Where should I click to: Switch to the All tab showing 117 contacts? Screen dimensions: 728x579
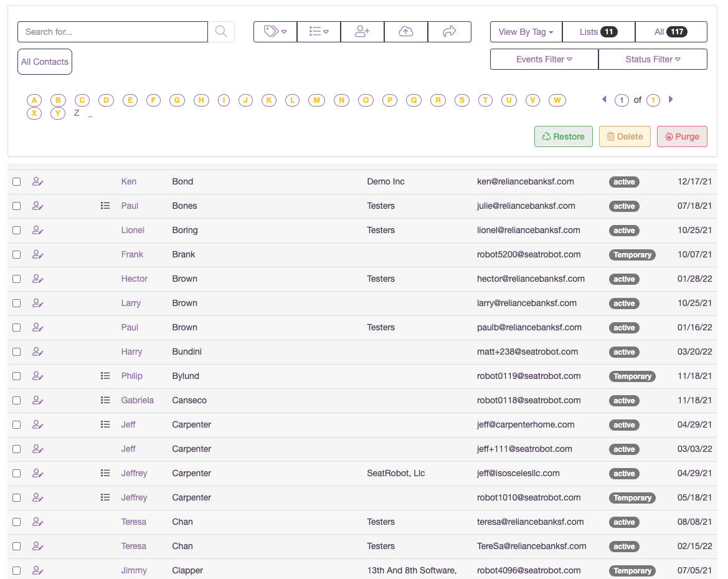[671, 31]
